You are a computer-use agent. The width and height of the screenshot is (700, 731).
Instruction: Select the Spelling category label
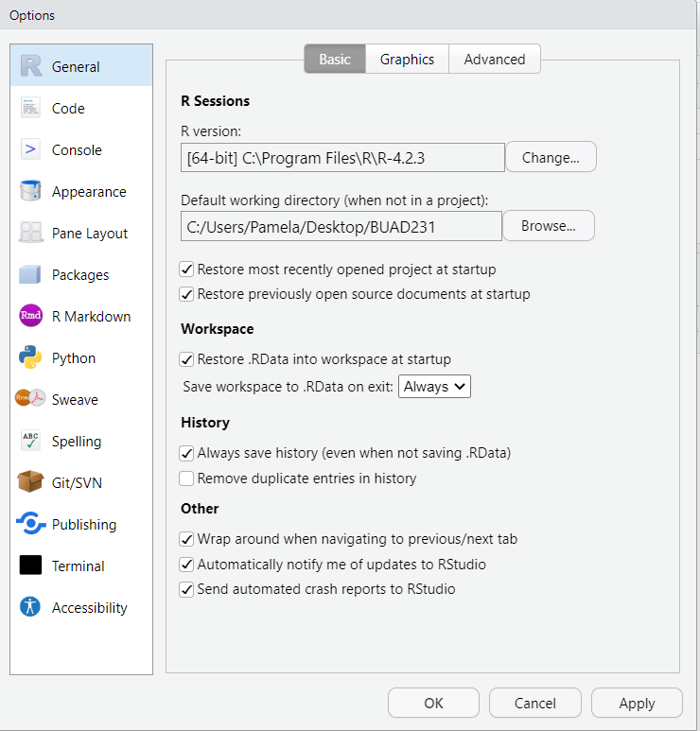(x=77, y=442)
